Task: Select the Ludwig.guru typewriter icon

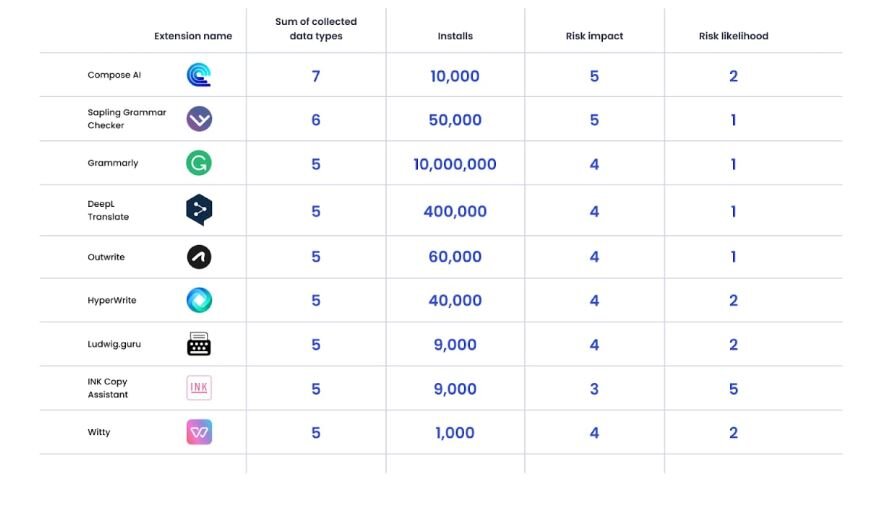Action: click(x=199, y=344)
